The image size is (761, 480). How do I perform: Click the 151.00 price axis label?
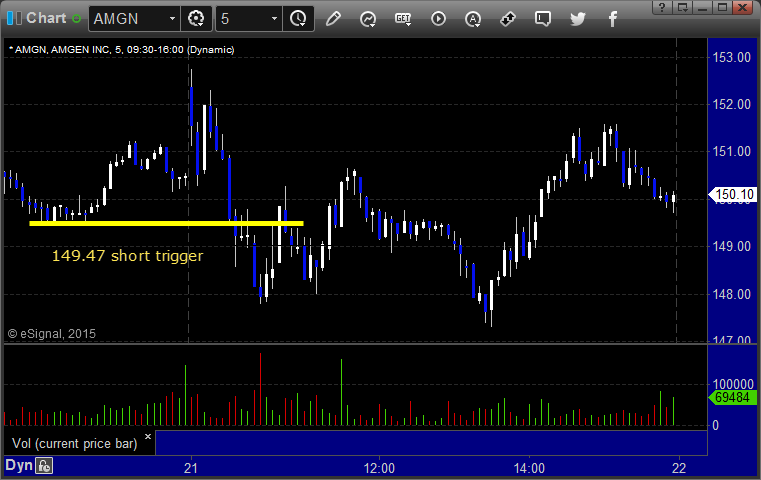(731, 151)
